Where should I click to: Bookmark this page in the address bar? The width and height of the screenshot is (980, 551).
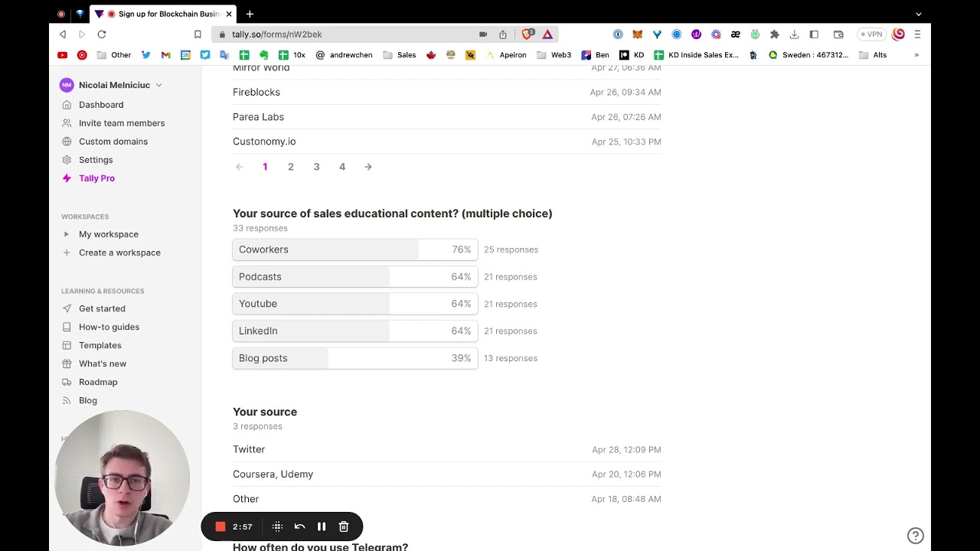coord(198,34)
